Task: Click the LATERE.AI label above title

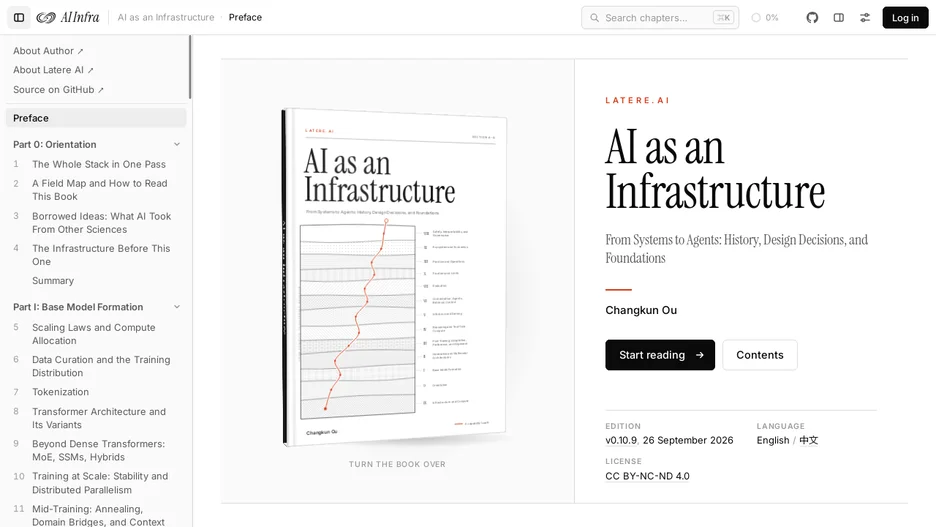Action: 637,100
